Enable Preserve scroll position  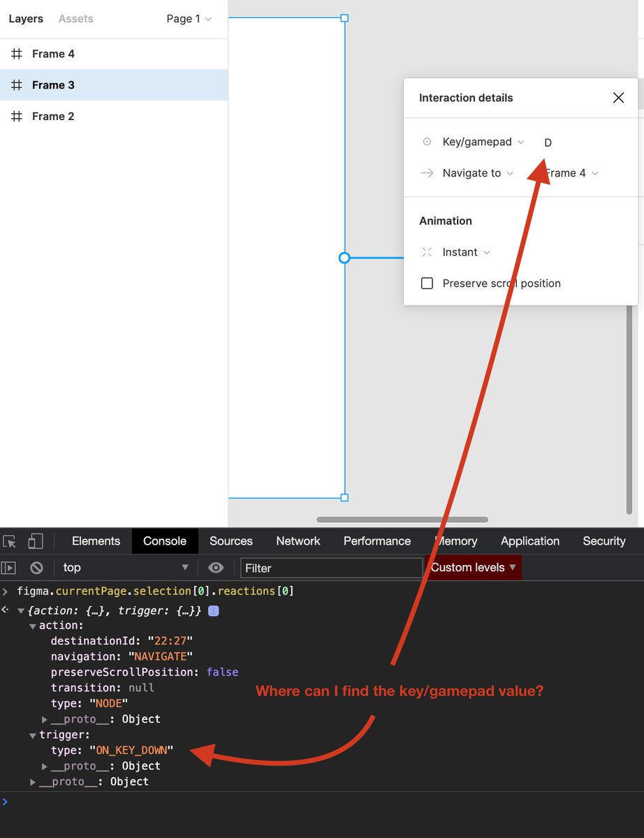point(426,284)
